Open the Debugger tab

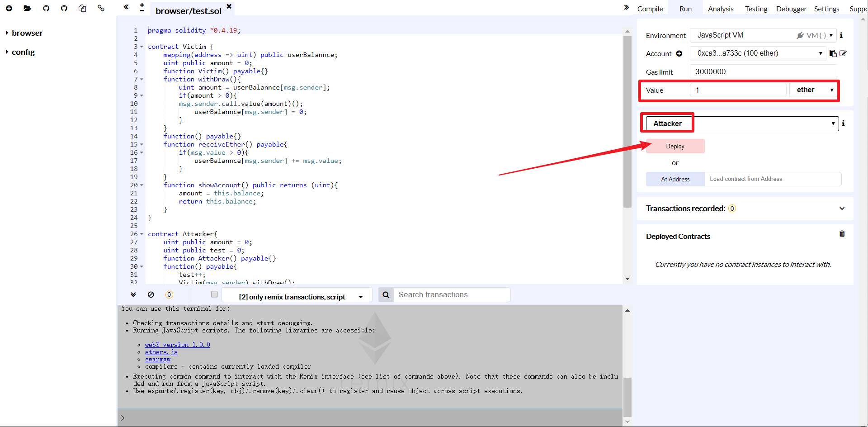point(791,9)
